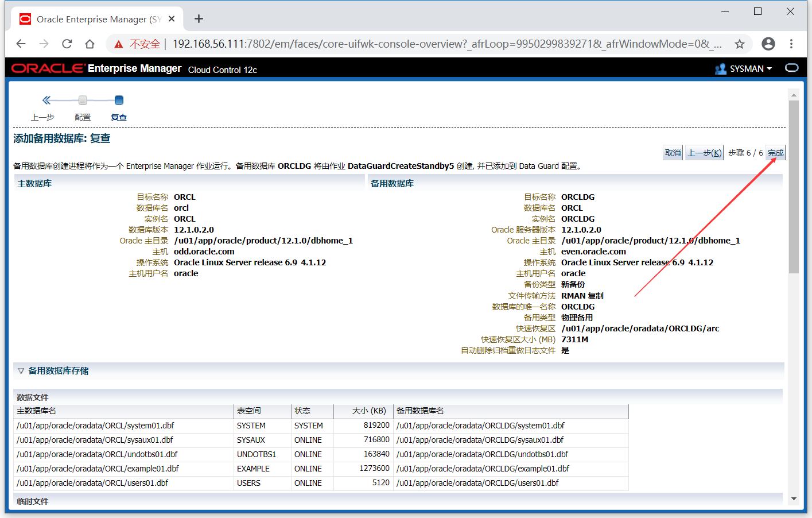Select the ORCL/users01.dbf row
The height and width of the screenshot is (518, 812).
pos(321,483)
